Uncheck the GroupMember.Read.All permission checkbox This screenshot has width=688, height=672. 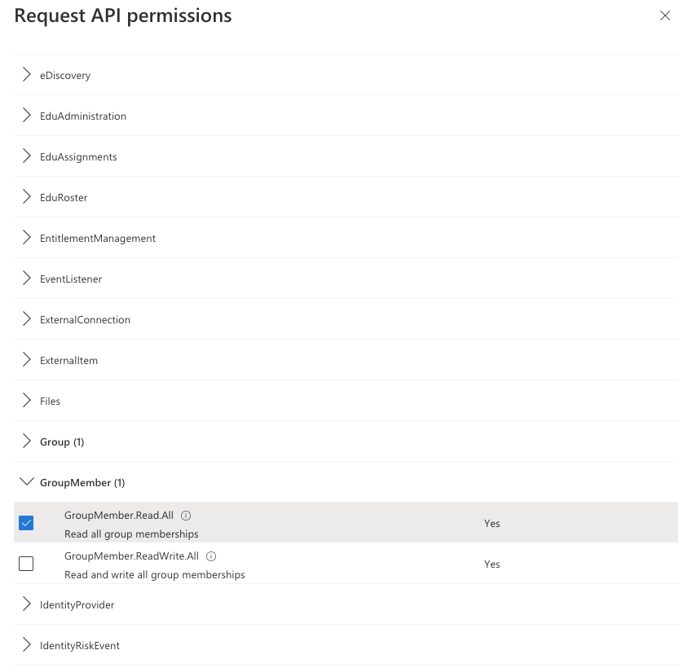[x=26, y=523]
